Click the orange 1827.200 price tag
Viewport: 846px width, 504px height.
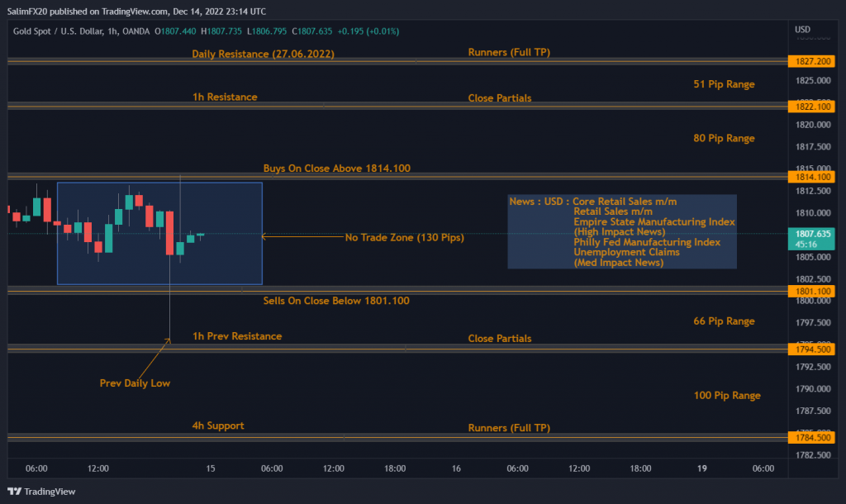810,61
